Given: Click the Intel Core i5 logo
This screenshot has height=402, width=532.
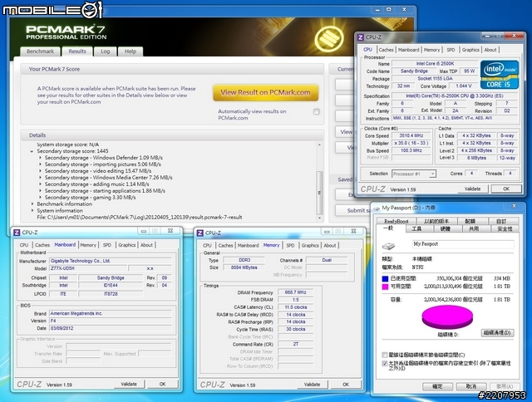Looking at the screenshot, I should point(500,75).
